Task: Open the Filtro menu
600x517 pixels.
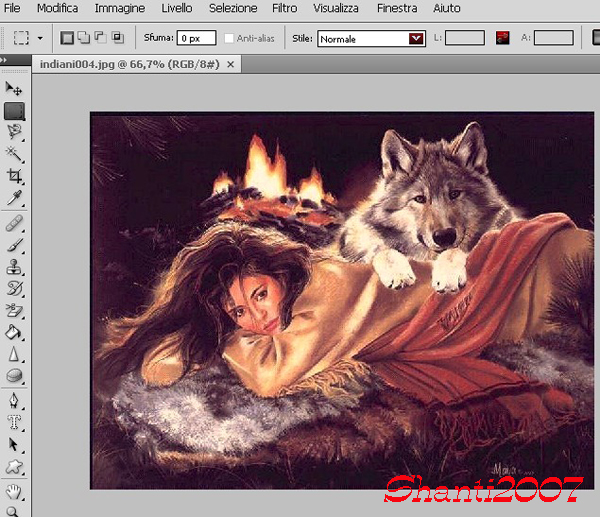Action: click(284, 8)
